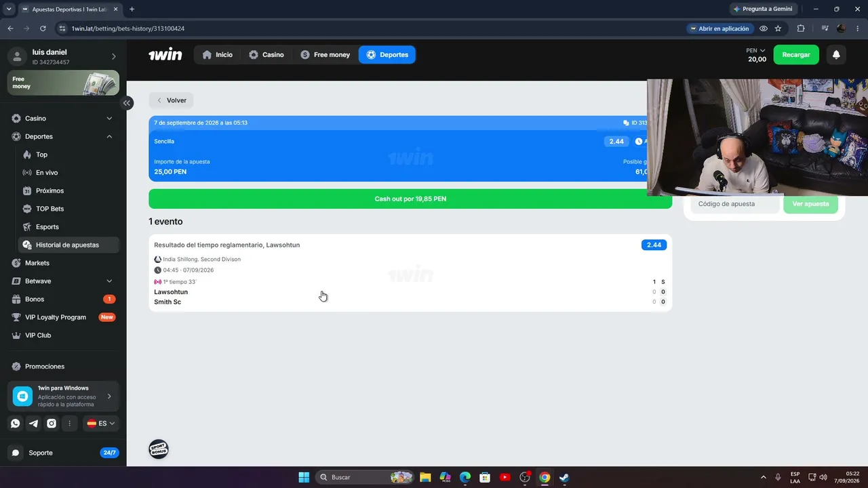The width and height of the screenshot is (868, 488).
Task: Open the Sport Bonus badge
Action: (159, 449)
